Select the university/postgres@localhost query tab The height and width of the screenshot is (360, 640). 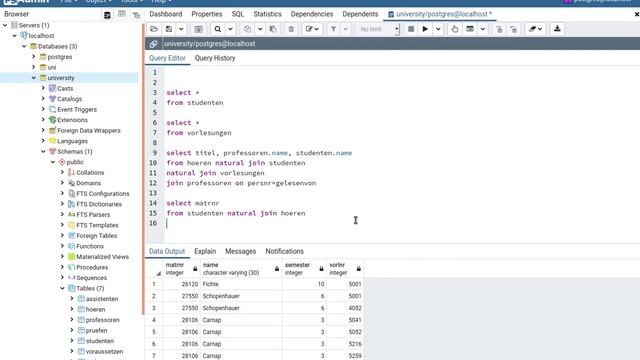click(x=440, y=14)
